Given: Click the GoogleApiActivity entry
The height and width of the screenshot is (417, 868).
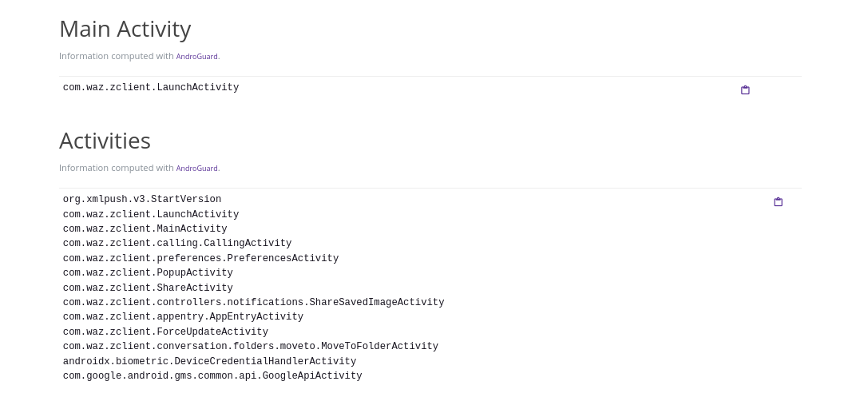Looking at the screenshot, I should pos(212,376).
